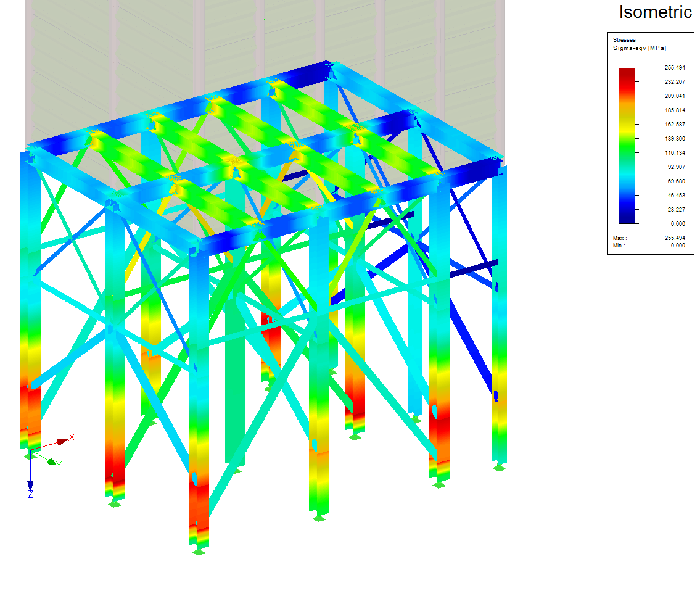The image size is (700, 612).
Task: Click the Sigma-eqv [MPa] label
Action: (640, 48)
